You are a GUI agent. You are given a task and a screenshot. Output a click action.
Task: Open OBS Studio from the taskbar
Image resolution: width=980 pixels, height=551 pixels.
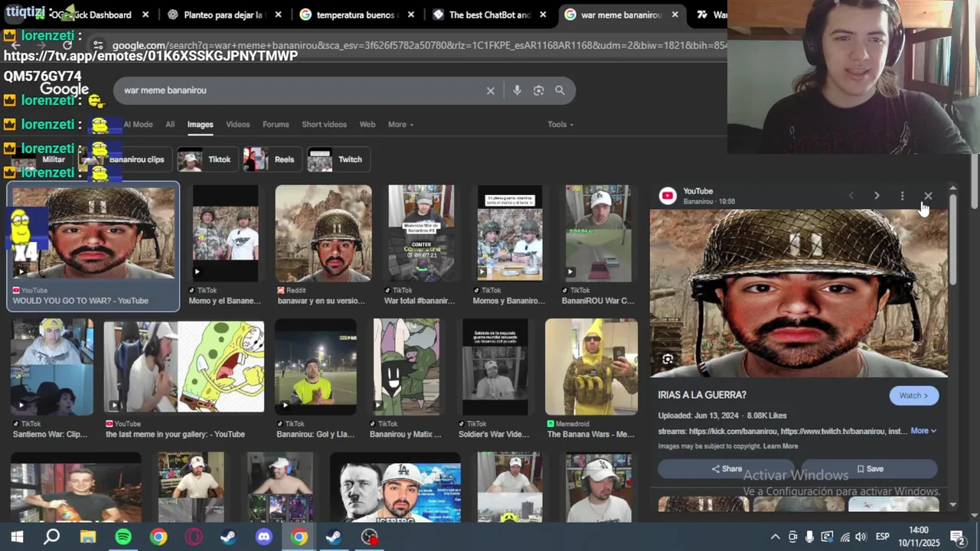click(370, 537)
